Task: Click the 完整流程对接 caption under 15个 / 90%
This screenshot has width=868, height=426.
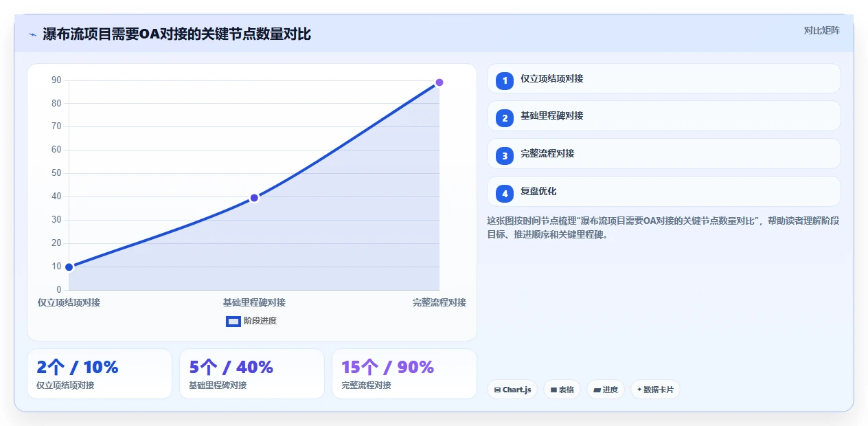Action: (366, 385)
